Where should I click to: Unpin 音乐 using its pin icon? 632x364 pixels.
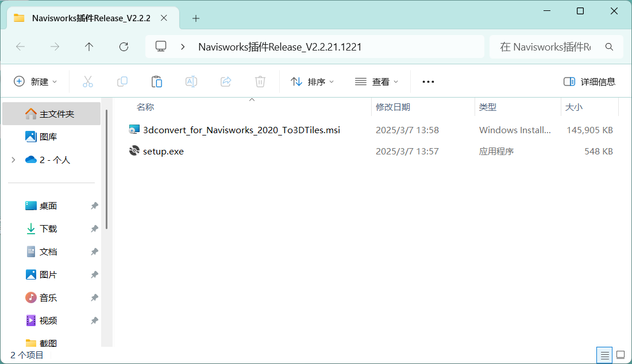click(94, 297)
